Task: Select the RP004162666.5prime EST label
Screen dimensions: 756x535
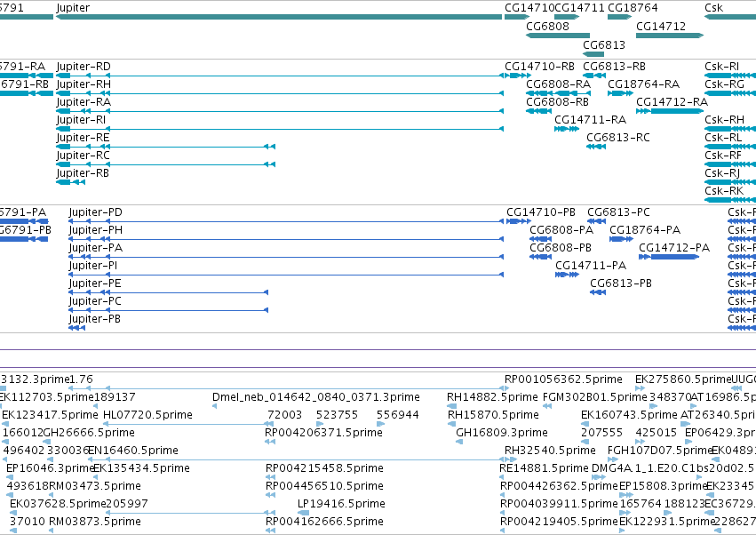Action: 324,522
